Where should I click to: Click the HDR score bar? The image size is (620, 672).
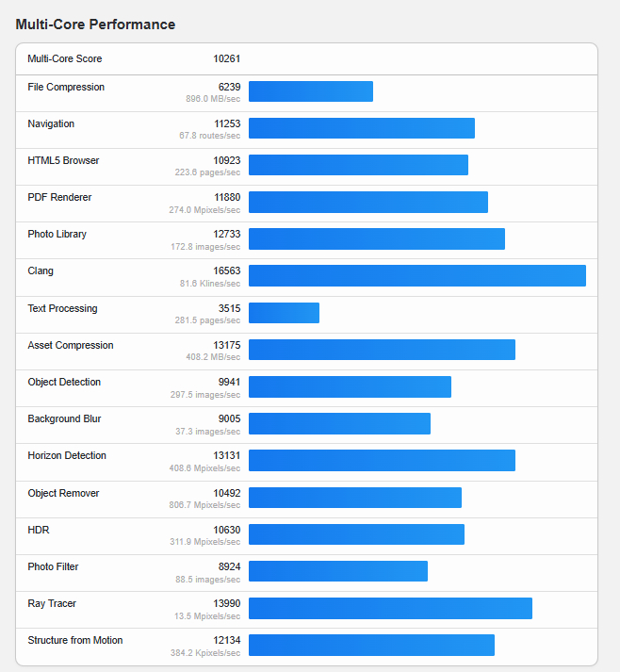356,534
